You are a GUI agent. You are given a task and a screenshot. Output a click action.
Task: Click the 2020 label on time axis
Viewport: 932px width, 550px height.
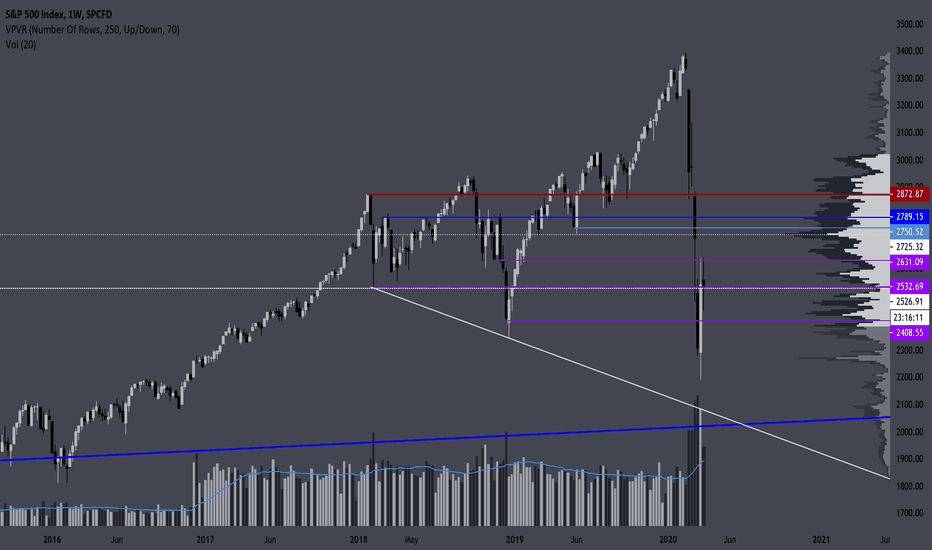coord(669,540)
